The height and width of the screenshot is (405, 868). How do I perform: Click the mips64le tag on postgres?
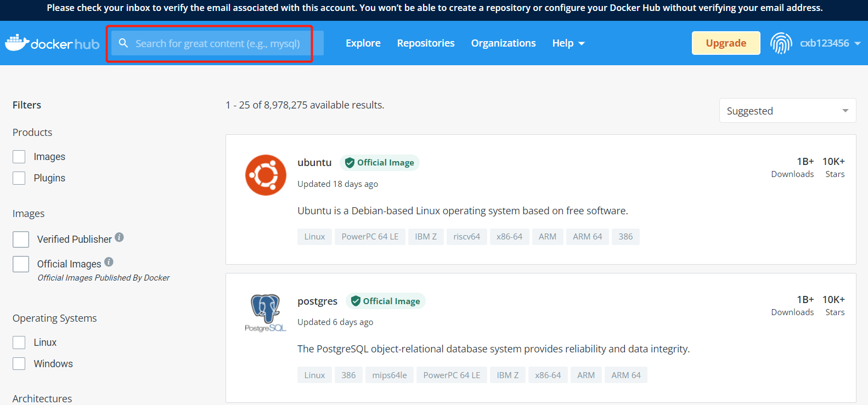pyautogui.click(x=390, y=375)
